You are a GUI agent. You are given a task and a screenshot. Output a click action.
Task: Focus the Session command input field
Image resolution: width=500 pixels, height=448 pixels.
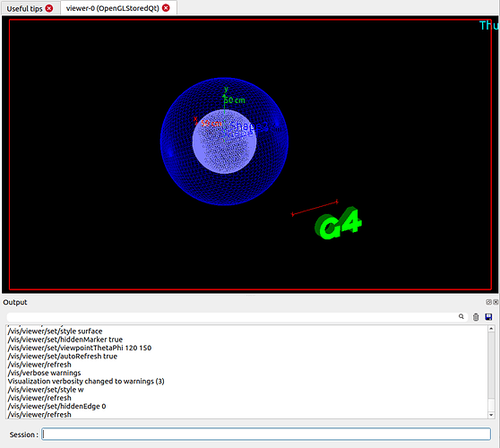pyautogui.click(x=266, y=435)
